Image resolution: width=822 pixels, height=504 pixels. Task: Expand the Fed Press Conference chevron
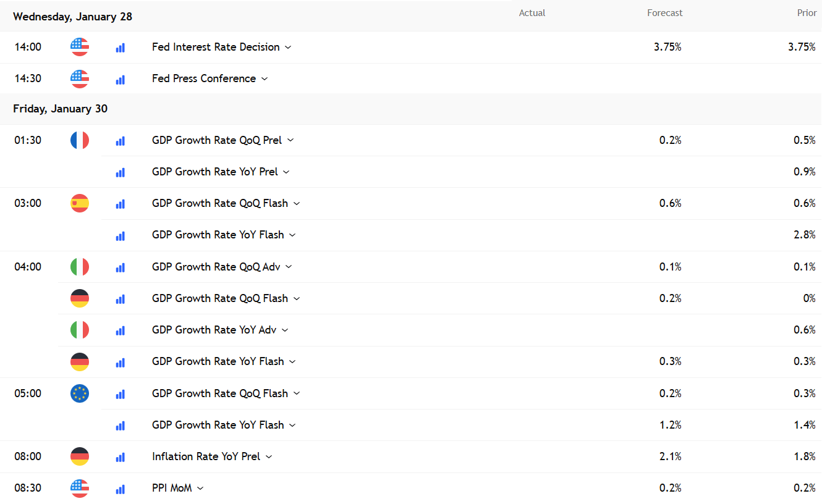pos(265,79)
